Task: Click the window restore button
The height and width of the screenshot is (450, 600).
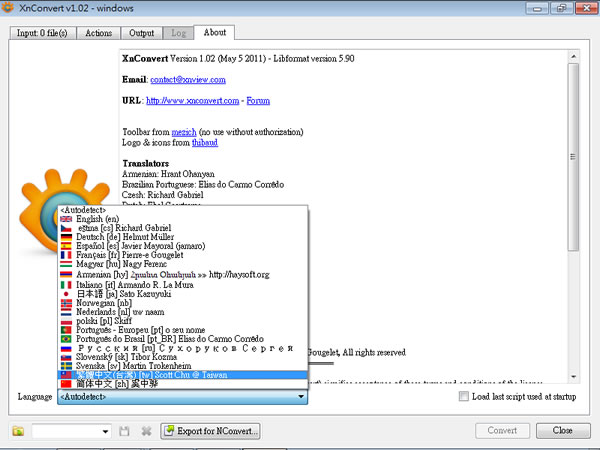Action: 561,8
